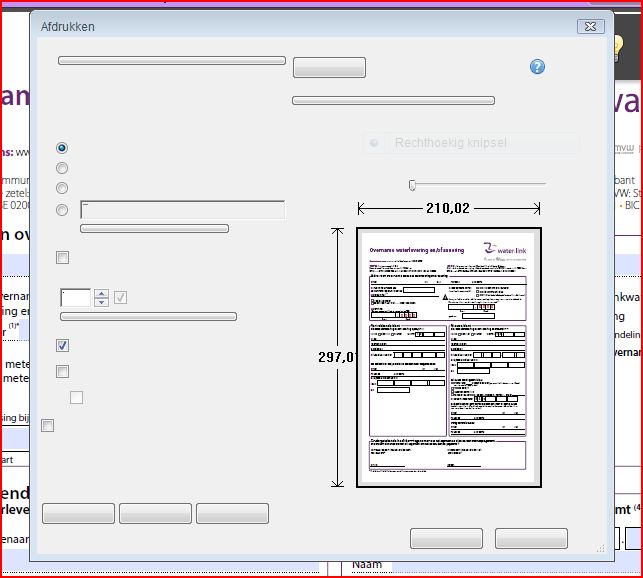Click the page preview thumbnail of the water-link form
Viewport: 643px width, 578px height.
[449, 357]
